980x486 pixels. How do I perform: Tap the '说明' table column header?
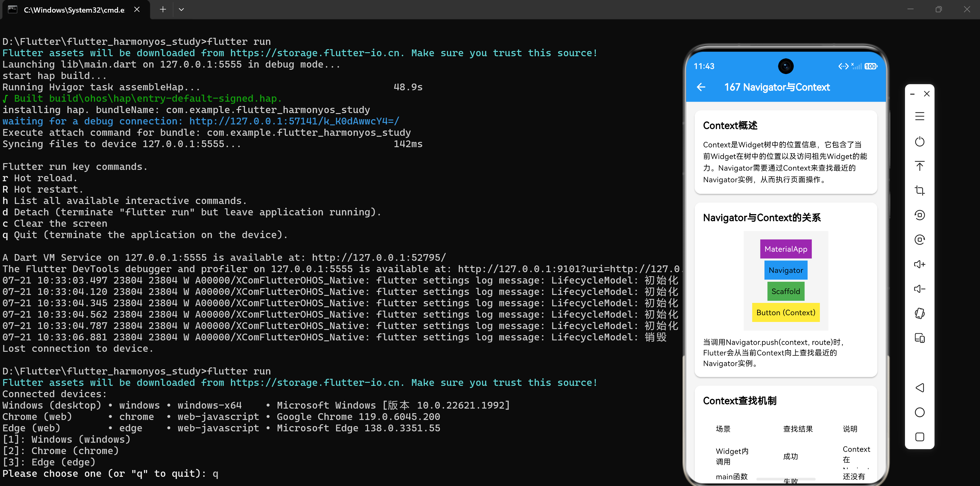(x=850, y=429)
